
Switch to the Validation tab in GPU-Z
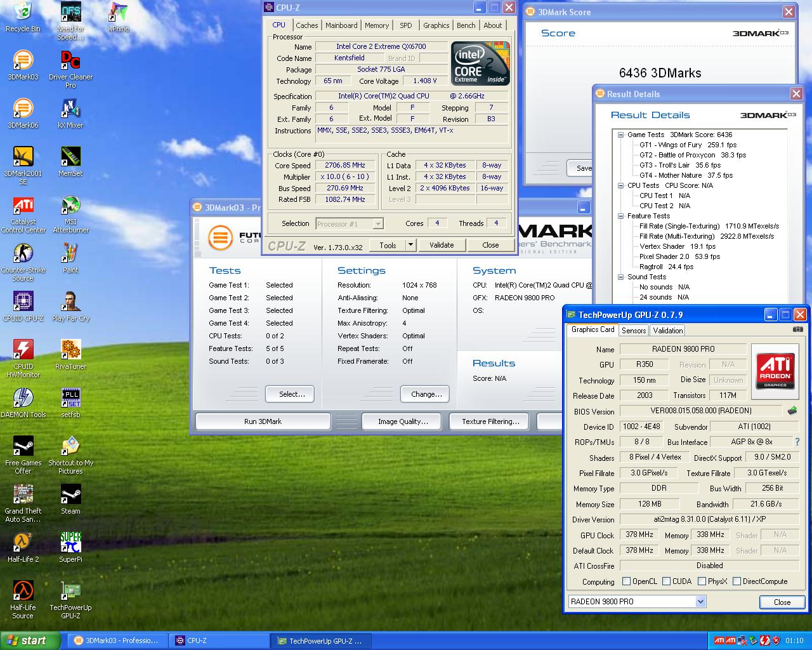click(x=668, y=330)
